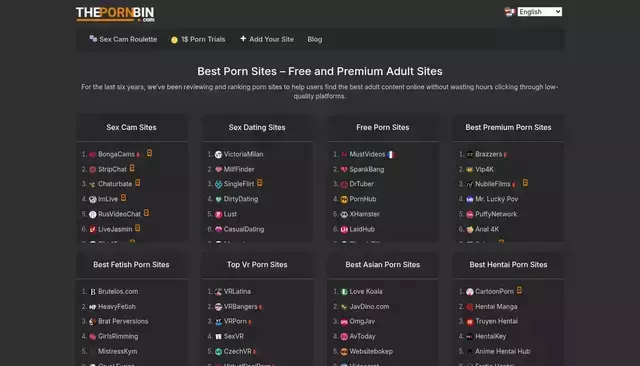Open the Sex Cam Roulette menu item

(123, 39)
